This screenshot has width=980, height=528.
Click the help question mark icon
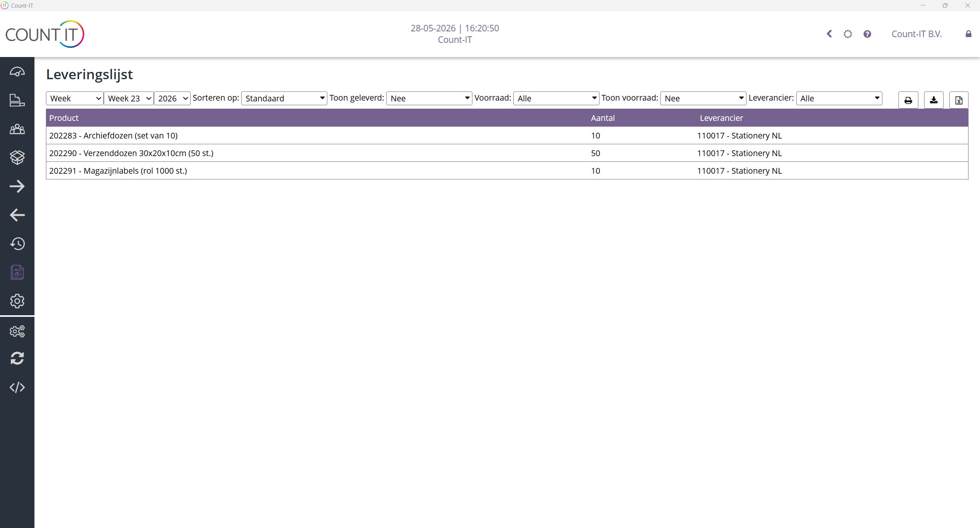(x=867, y=34)
